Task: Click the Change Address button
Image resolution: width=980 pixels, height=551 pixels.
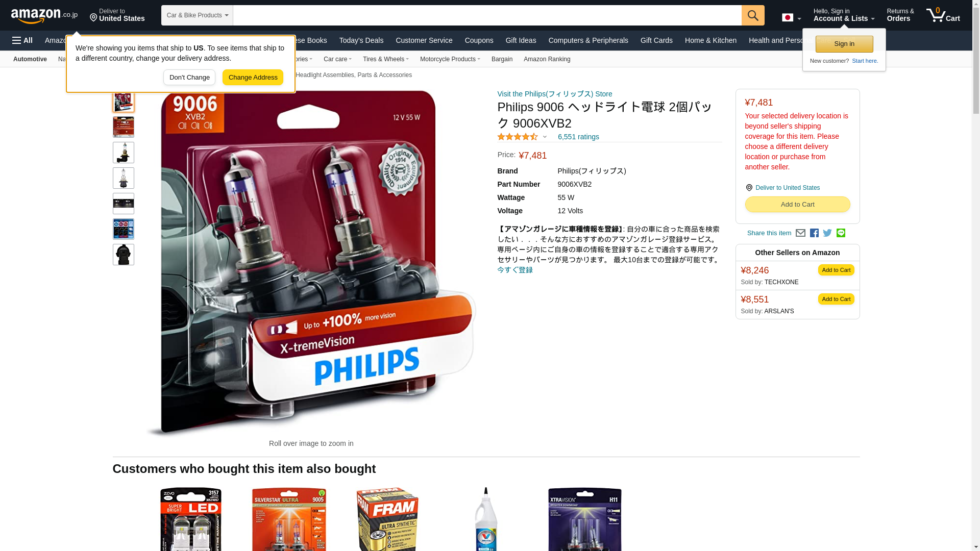Action: [253, 78]
